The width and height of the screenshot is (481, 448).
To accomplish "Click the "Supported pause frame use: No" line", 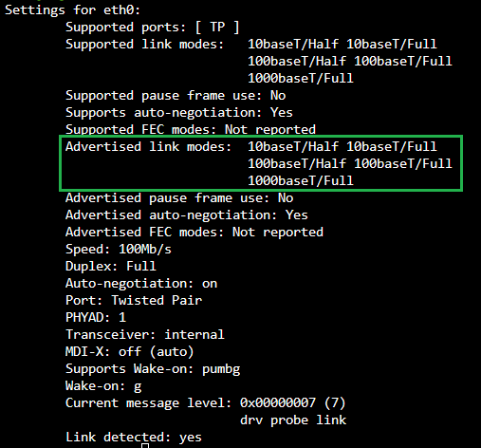I will (x=176, y=96).
